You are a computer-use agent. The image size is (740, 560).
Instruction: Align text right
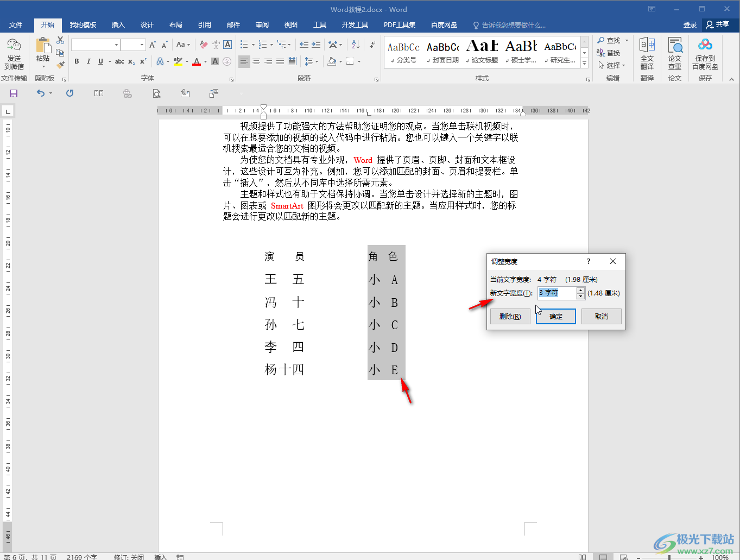click(x=268, y=61)
